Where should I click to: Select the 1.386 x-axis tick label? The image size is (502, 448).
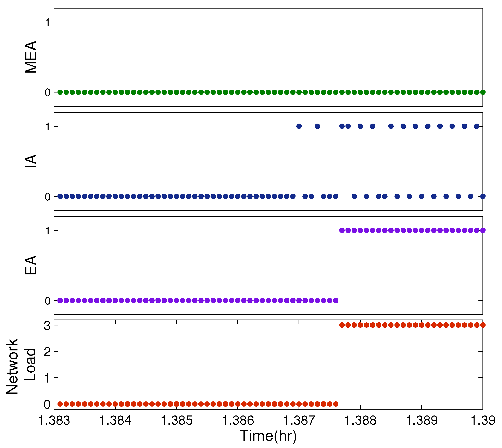point(238,420)
